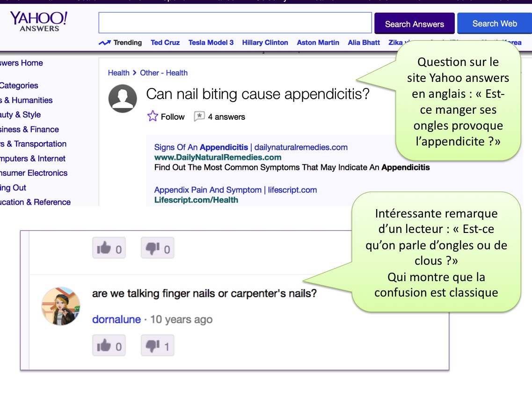532x399 pixels.
Task: Open Dining Out category
Action: coord(13,188)
